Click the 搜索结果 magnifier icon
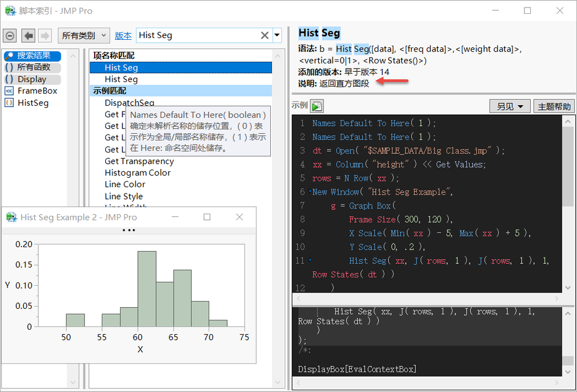Viewport: 577px width, 392px height. (9, 55)
